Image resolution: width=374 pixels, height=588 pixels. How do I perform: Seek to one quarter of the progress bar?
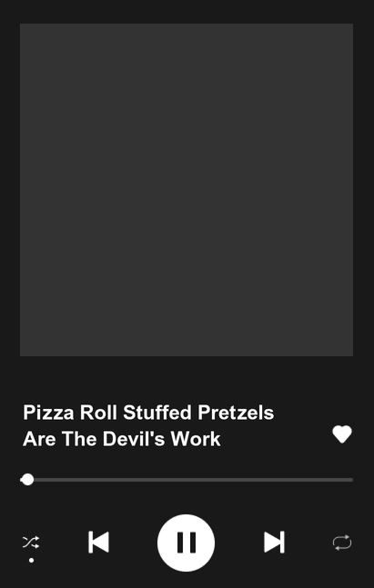(104, 480)
